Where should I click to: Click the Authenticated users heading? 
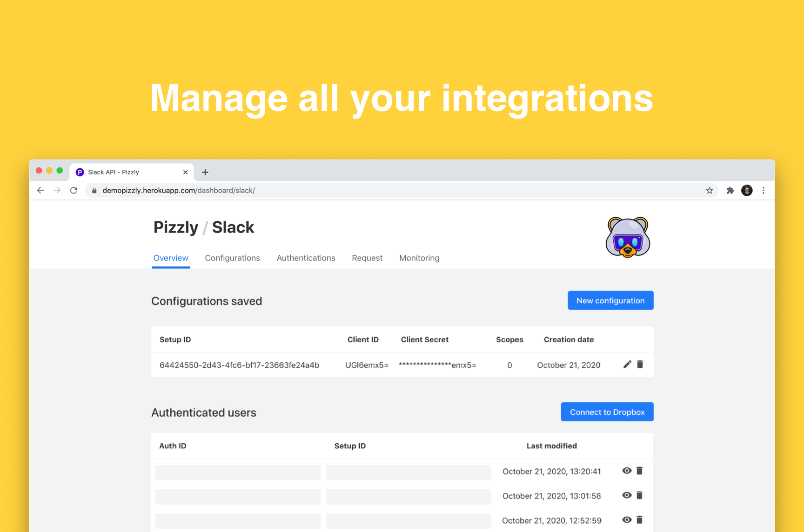coord(204,413)
